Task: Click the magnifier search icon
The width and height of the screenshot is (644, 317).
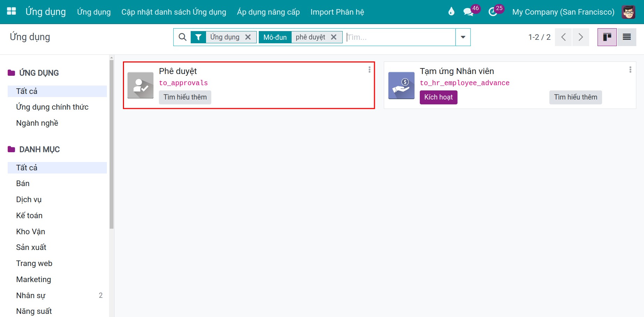Action: click(182, 37)
